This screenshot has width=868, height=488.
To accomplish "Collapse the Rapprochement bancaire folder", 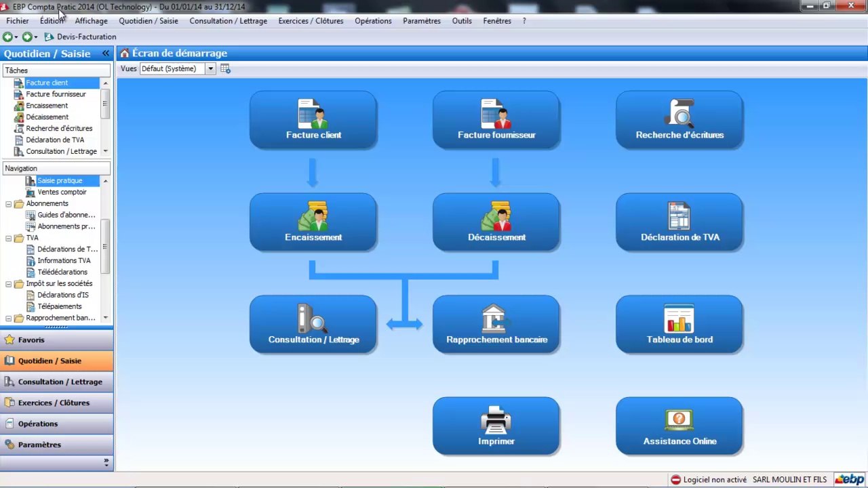I will (8, 318).
